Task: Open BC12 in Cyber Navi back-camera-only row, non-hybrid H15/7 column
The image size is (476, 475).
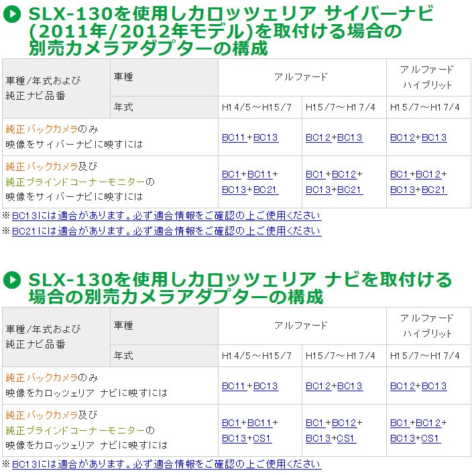Action: click(318, 138)
